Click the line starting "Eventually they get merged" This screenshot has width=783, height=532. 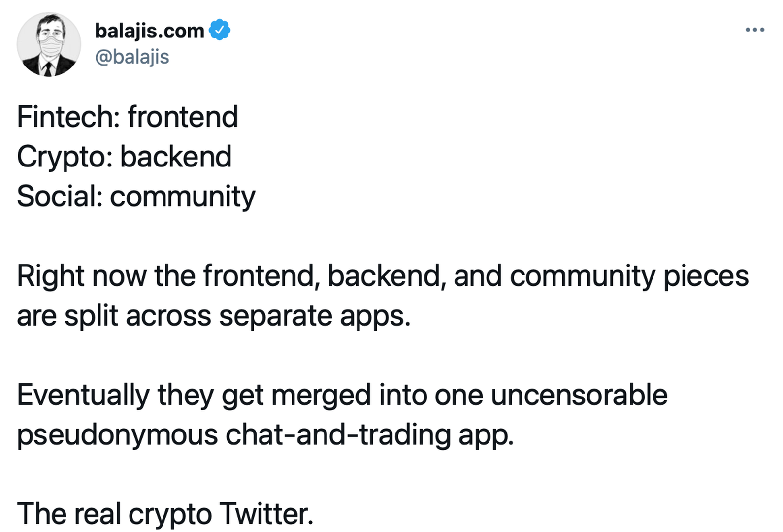(x=342, y=395)
